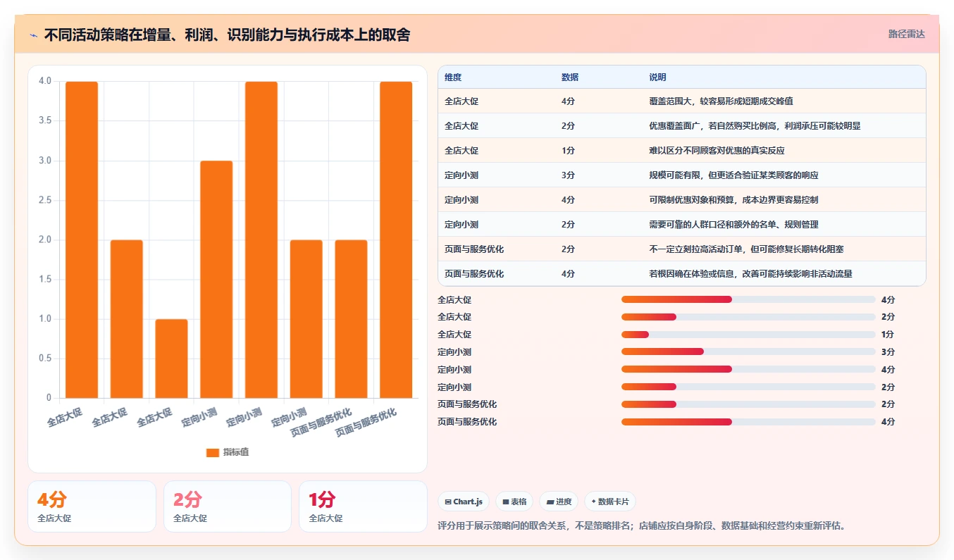Click the last 页面与服务优化 bar valued 4
Image resolution: width=954 pixels, height=560 pixels.
(x=396, y=239)
